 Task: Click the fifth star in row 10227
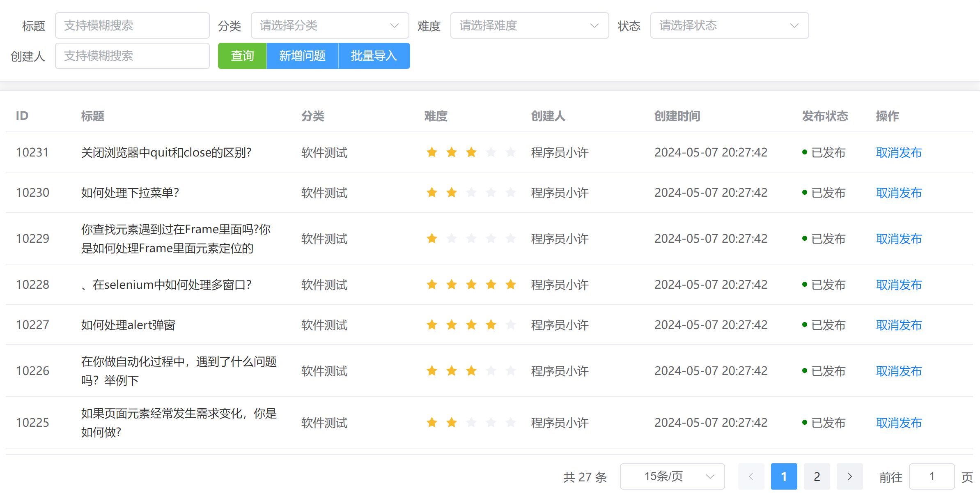tap(510, 325)
